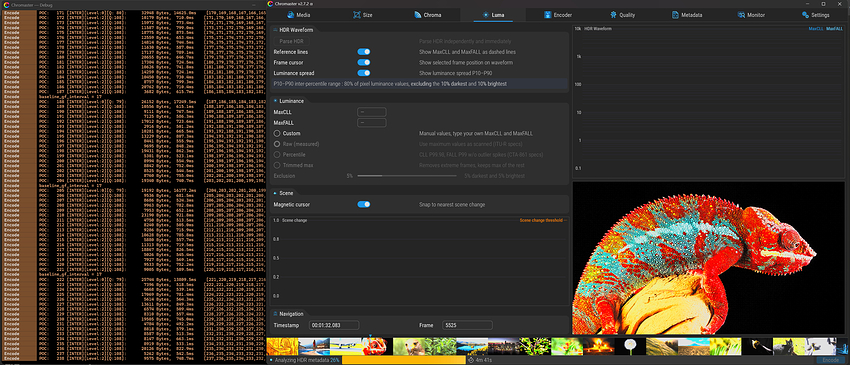The image size is (850, 365).
Task: Go to the Encoder tab
Action: 558,15
